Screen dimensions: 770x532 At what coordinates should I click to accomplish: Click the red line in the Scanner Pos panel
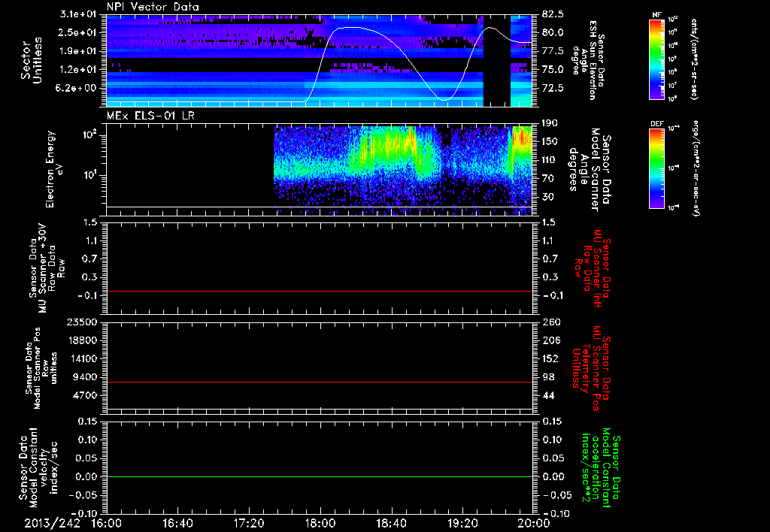pos(319,382)
